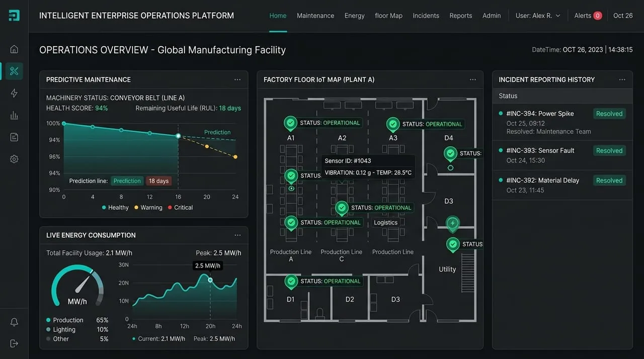Viewport: 644px width, 359px height.
Task: Click the Alerts link in header
Action: click(583, 16)
